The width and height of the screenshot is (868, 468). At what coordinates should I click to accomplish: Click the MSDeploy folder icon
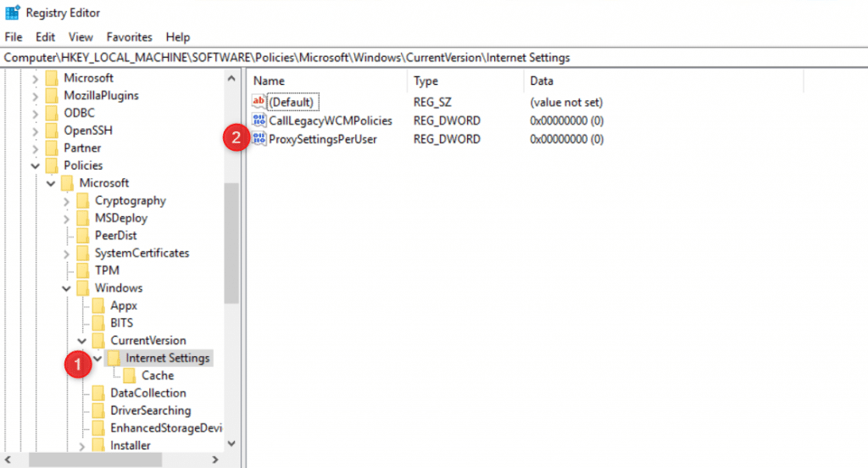pyautogui.click(x=82, y=218)
